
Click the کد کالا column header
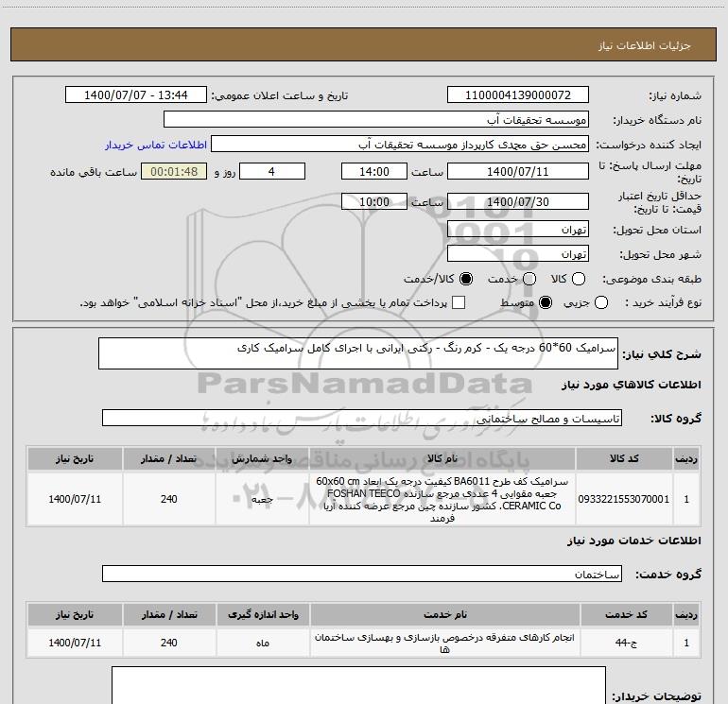(624, 459)
